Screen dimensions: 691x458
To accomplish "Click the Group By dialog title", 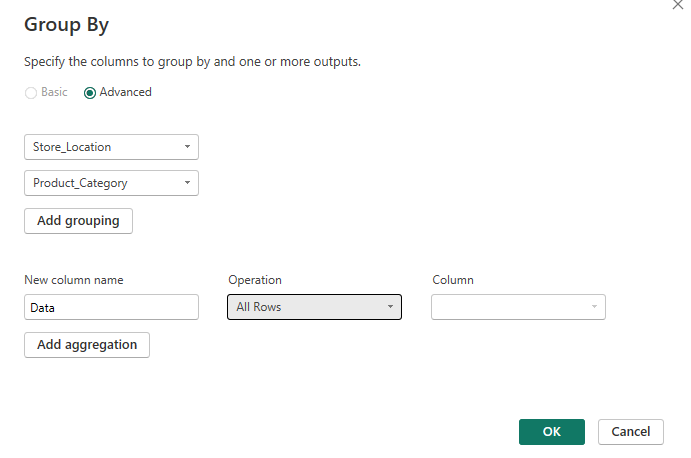I will (x=66, y=25).
